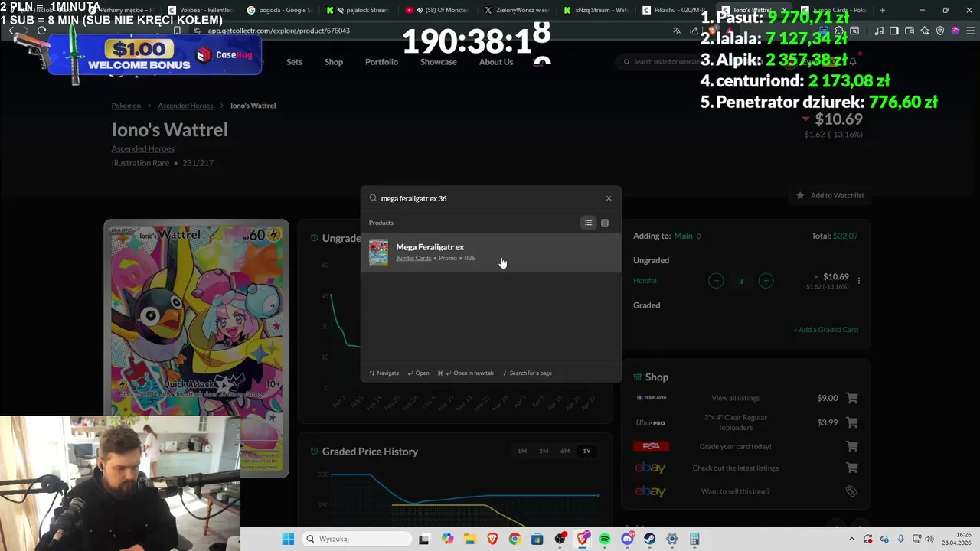Switch to Pikachu 020/M-P browser tab
This screenshot has width=980, height=551.
674,10
